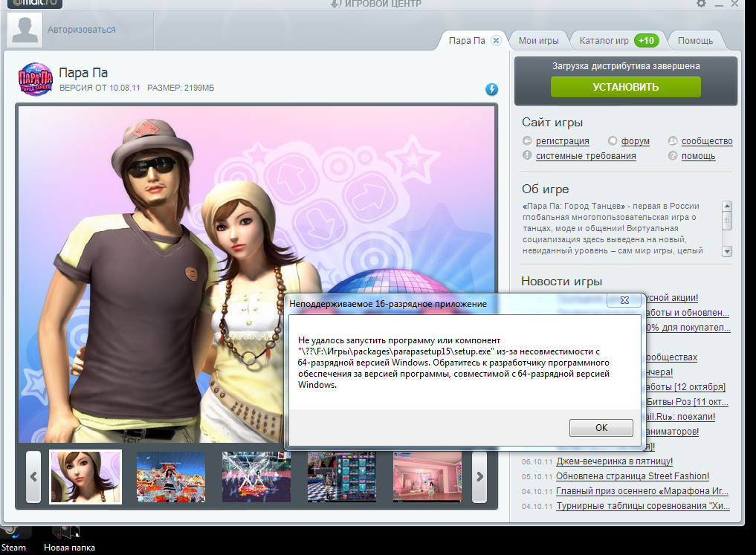Click the Steam desktop shortcut
Image resolution: width=756 pixels, height=555 pixels.
coord(13,539)
